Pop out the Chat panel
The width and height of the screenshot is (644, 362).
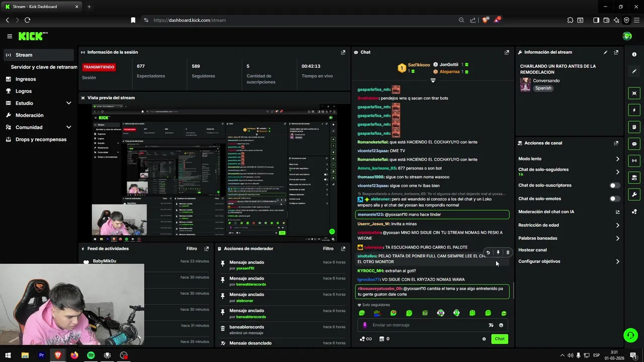[507, 52]
